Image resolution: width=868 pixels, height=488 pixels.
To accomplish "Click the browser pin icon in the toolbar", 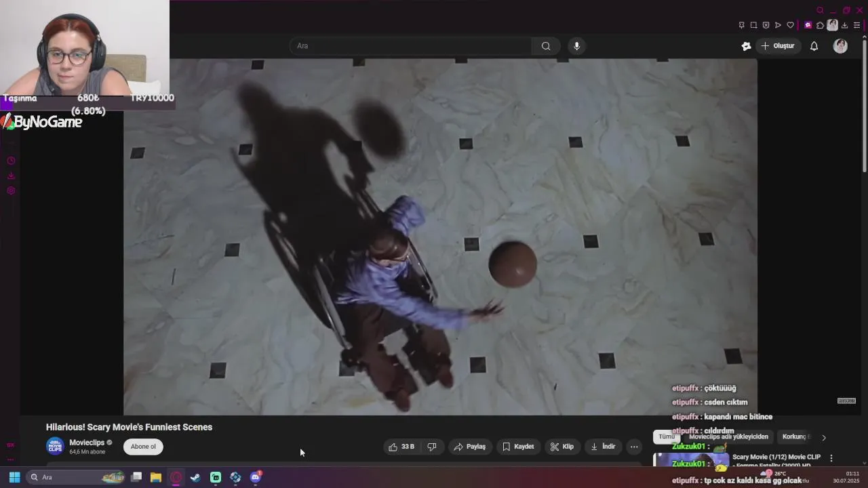I will 741,25.
